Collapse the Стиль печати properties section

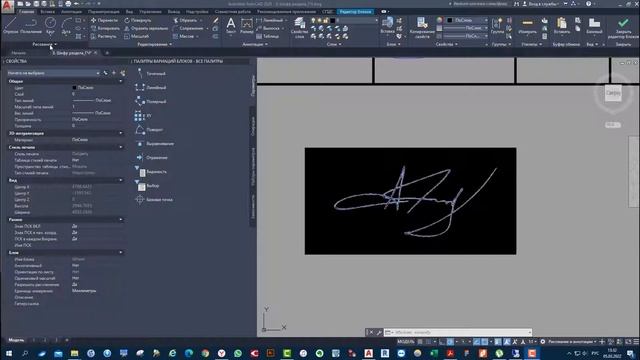coord(120,147)
